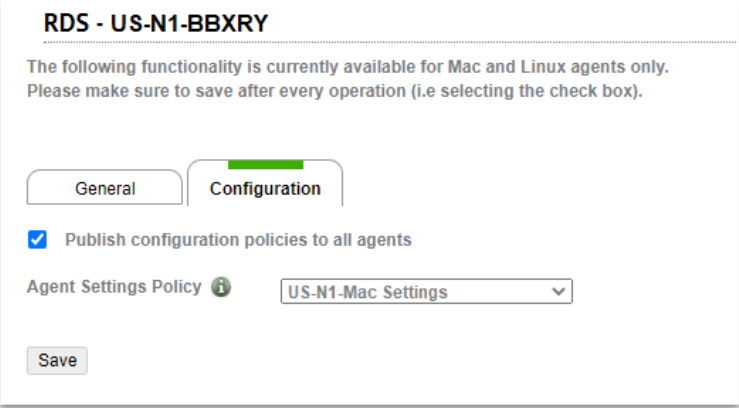Click 'US-N1-BBXRY' server name in the title

coord(189,23)
